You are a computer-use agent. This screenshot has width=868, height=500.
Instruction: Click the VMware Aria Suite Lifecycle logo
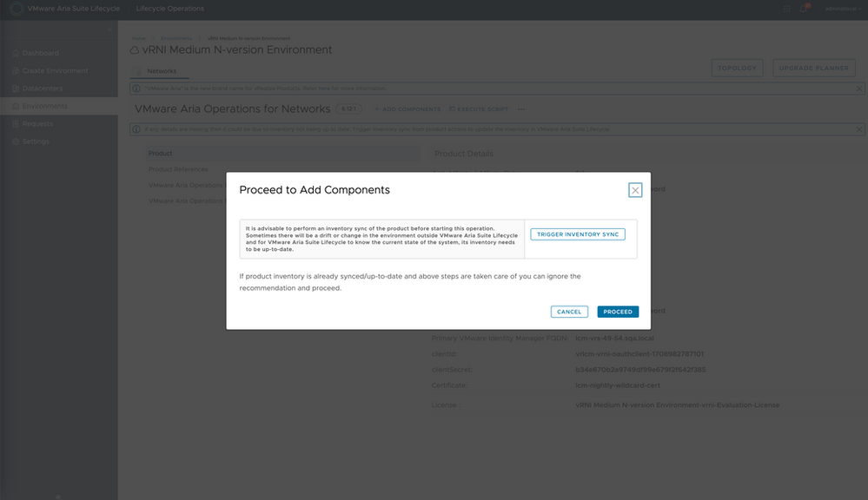pyautogui.click(x=17, y=9)
